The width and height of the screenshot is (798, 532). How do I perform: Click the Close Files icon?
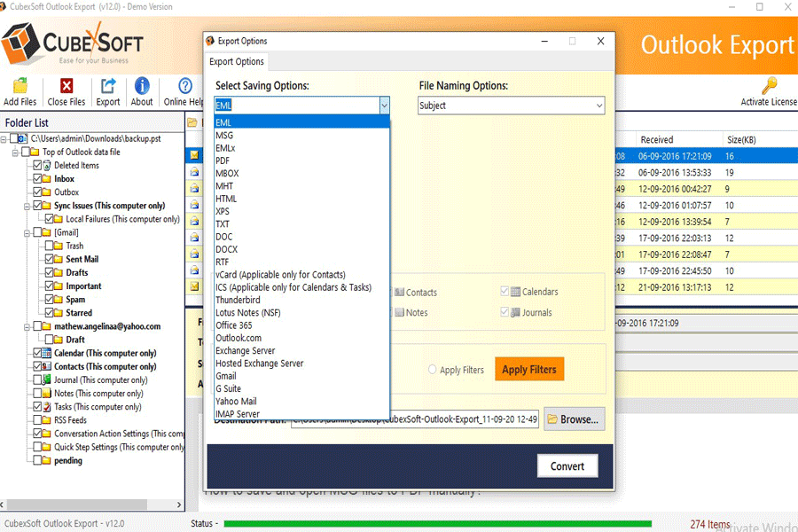point(66,86)
